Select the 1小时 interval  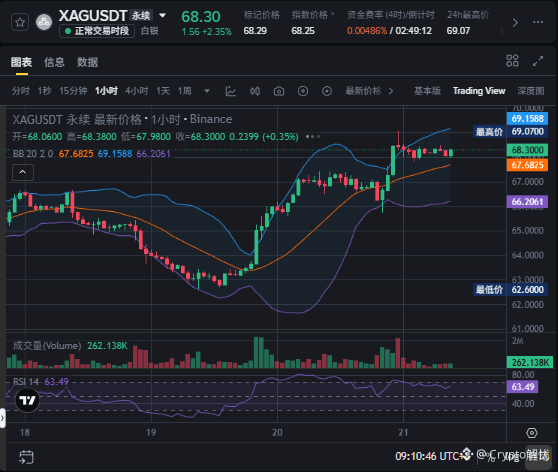pyautogui.click(x=106, y=91)
